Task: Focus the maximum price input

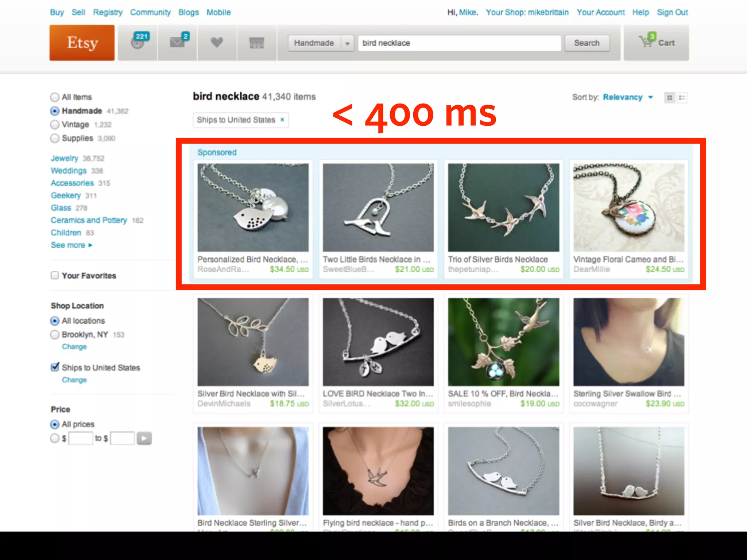Action: [x=123, y=438]
